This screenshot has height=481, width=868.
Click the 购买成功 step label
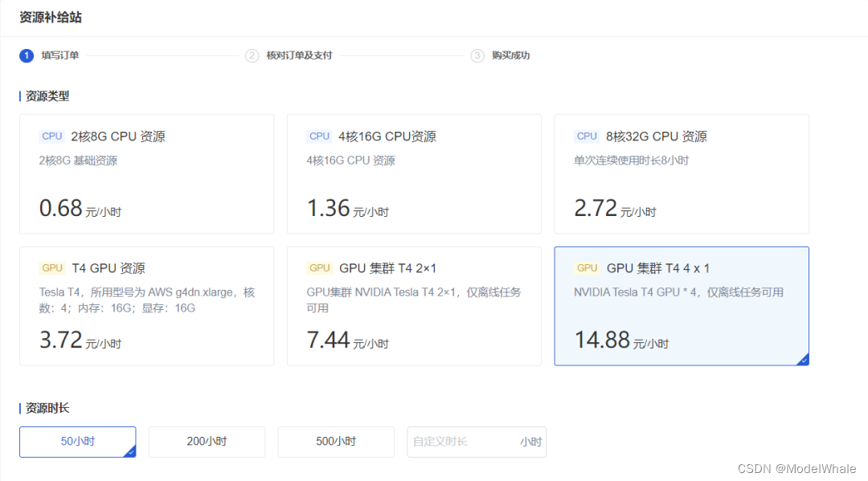click(x=510, y=55)
